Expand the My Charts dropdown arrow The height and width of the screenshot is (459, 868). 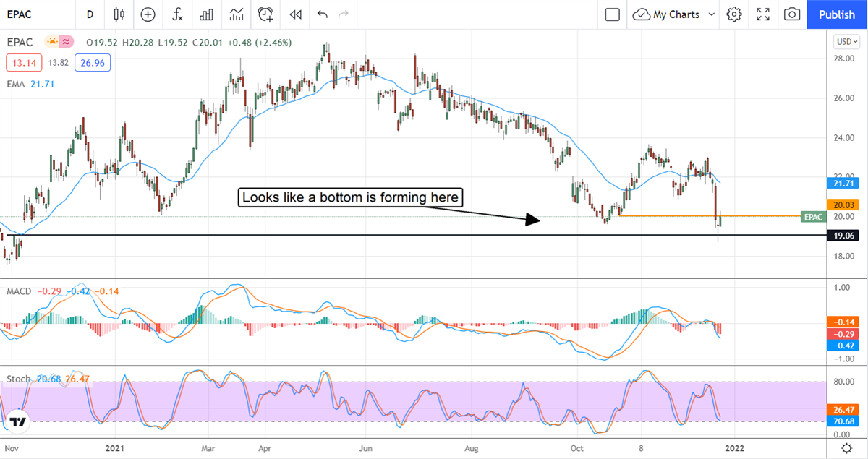[x=712, y=14]
